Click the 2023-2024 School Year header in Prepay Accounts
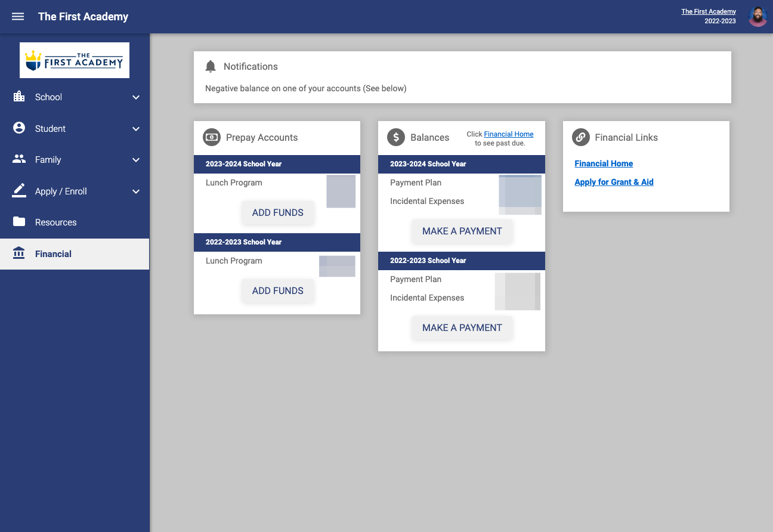 (277, 164)
